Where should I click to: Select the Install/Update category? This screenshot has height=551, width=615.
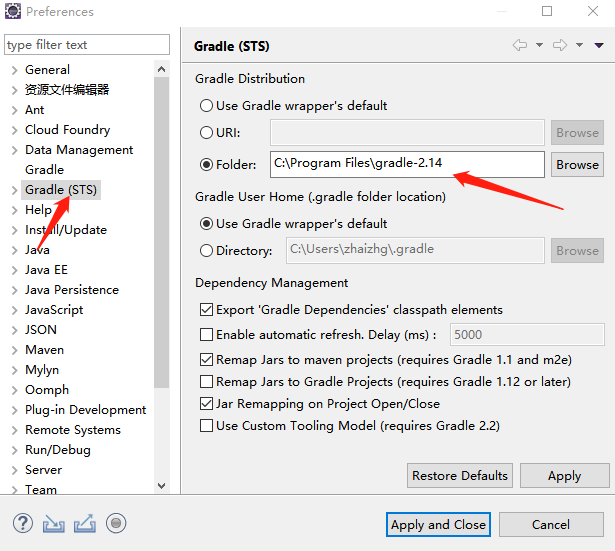pos(66,230)
